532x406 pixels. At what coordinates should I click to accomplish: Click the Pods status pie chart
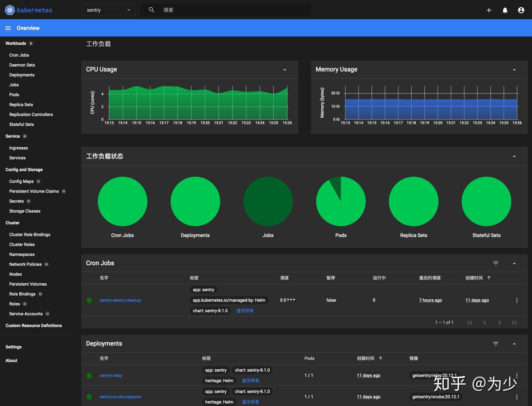click(x=341, y=201)
